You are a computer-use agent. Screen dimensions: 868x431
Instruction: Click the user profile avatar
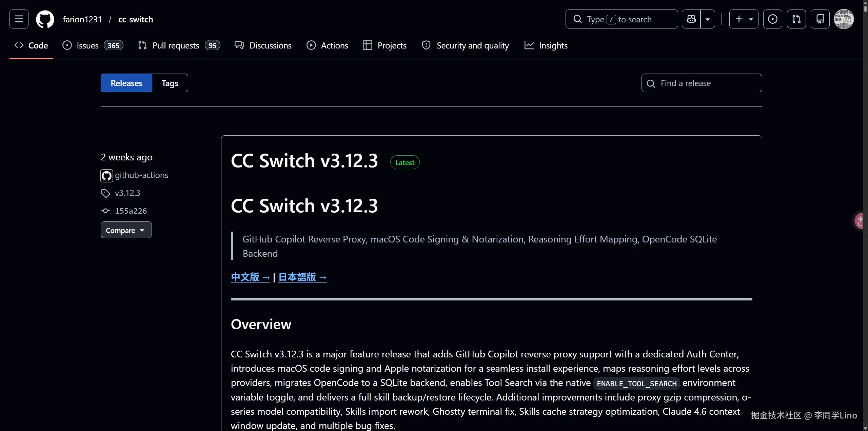point(844,19)
